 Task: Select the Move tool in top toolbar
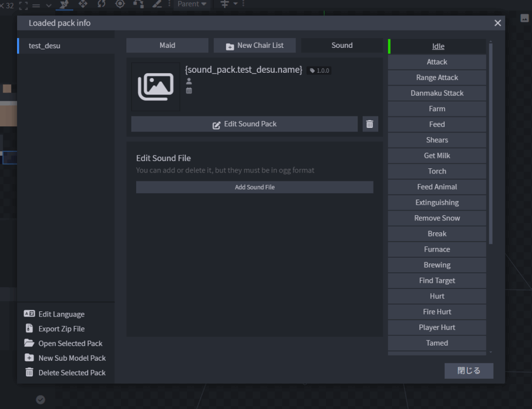(83, 4)
